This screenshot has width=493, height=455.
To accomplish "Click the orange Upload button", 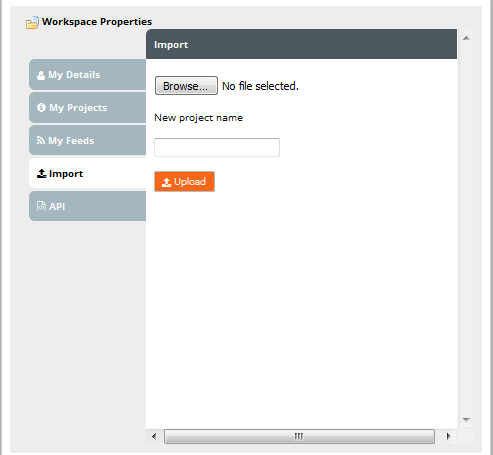I will [x=184, y=182].
